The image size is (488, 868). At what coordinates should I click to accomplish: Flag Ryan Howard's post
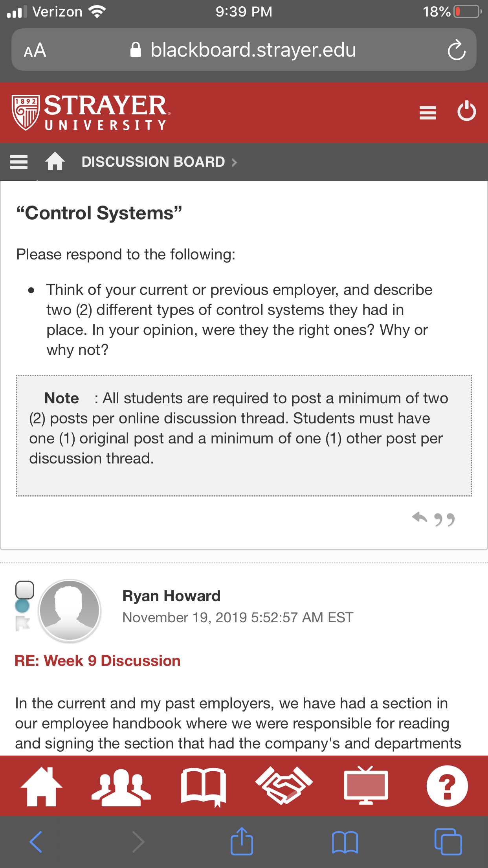(x=23, y=623)
